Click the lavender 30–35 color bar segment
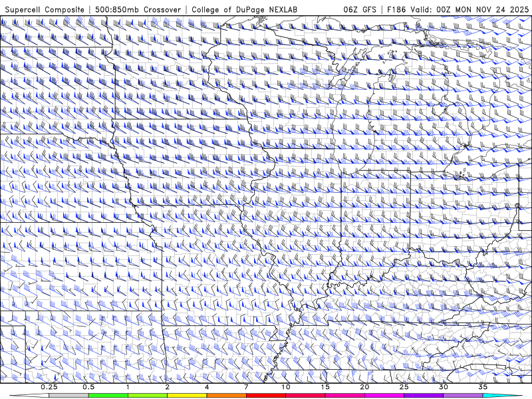 (463, 396)
